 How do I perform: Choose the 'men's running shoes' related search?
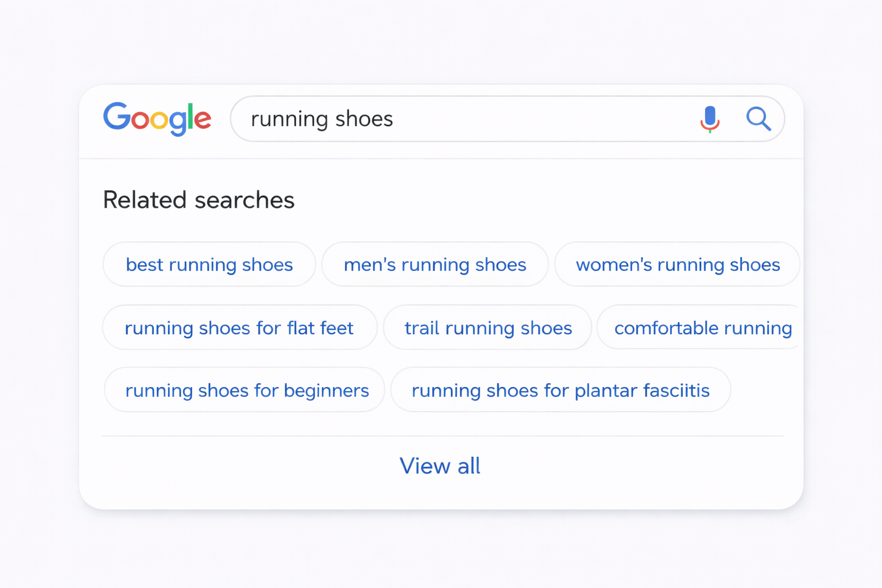coord(435,264)
